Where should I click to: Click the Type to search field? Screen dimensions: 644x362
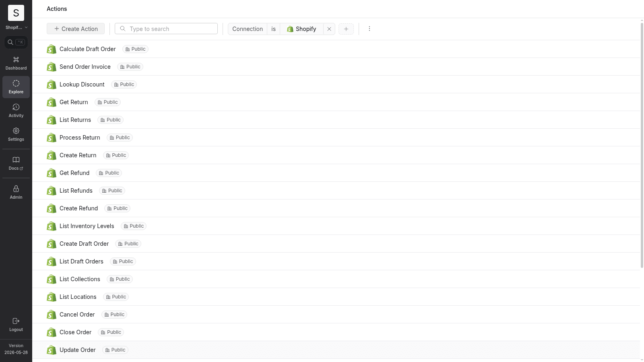coord(166,29)
